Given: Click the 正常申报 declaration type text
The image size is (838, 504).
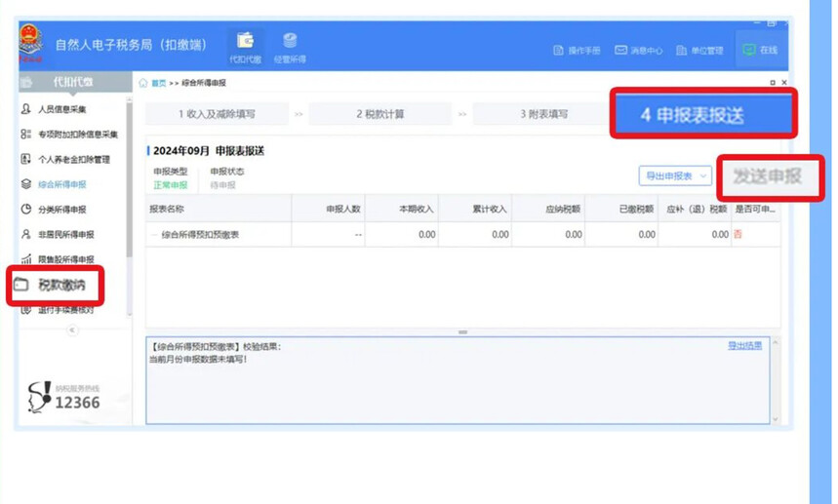Looking at the screenshot, I should coord(171,184).
